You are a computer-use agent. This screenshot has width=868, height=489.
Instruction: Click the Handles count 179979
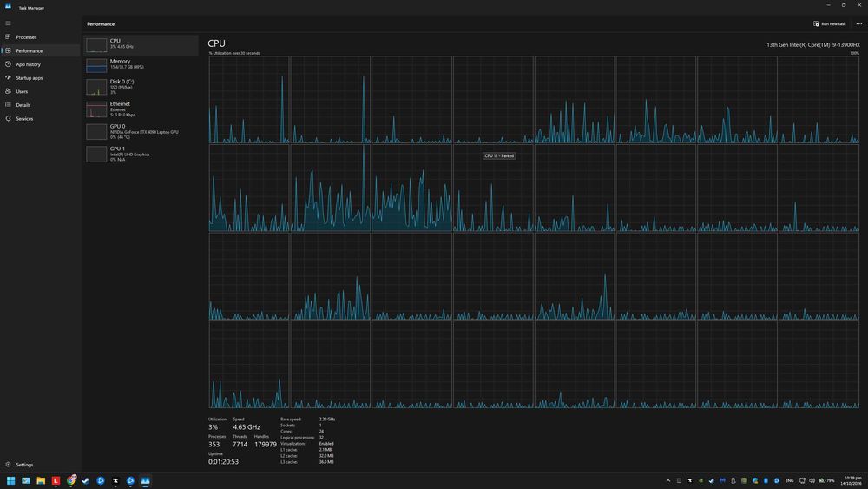pos(265,444)
